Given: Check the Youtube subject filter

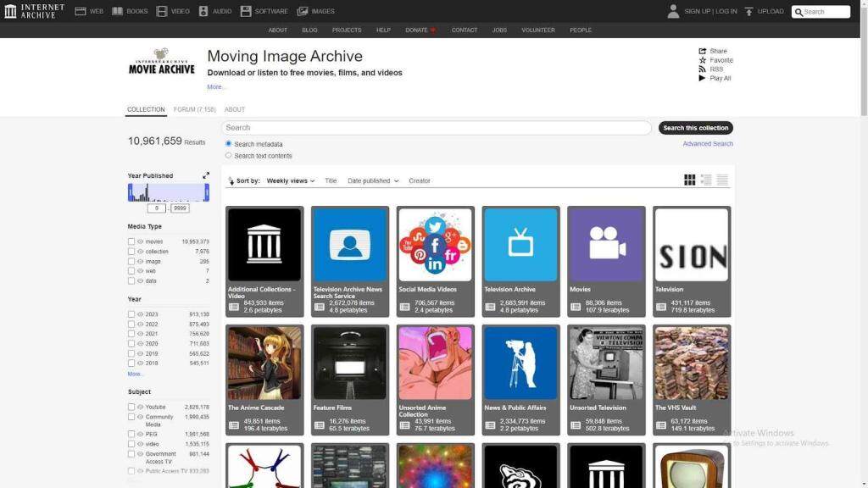Looking at the screenshot, I should [131, 408].
